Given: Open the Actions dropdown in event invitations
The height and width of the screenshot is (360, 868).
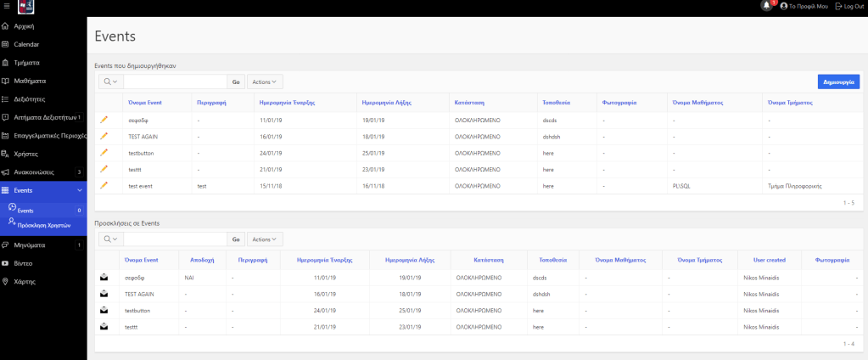Looking at the screenshot, I should pos(265,239).
